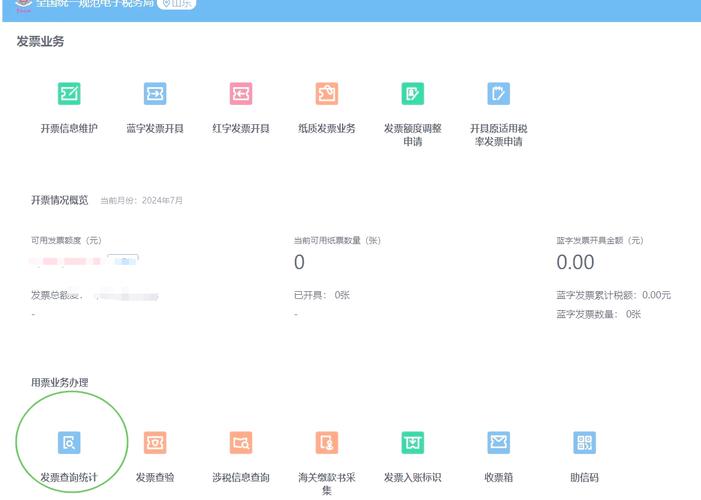This screenshot has height=500, width=701.
Task: Open the 蓝字发票开具 icon
Action: 155,93
